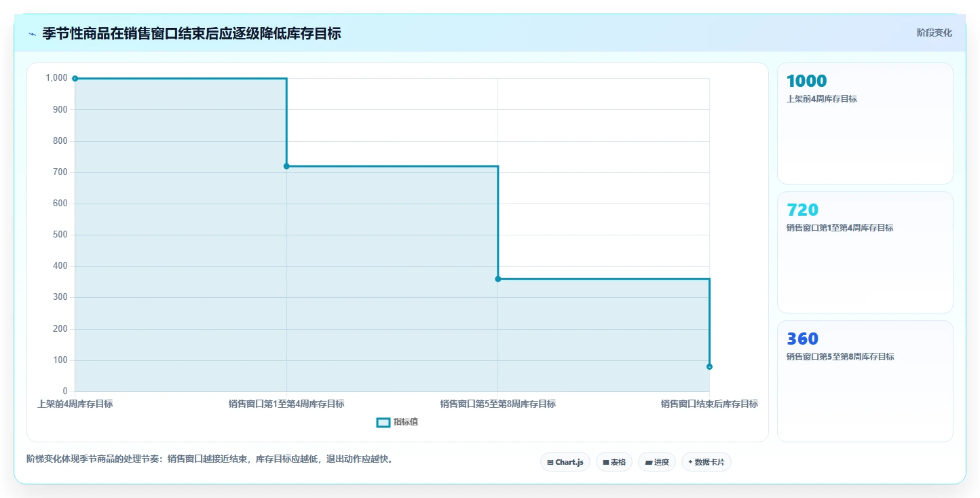
Task: Click the 1000 value in first card
Action: [806, 81]
